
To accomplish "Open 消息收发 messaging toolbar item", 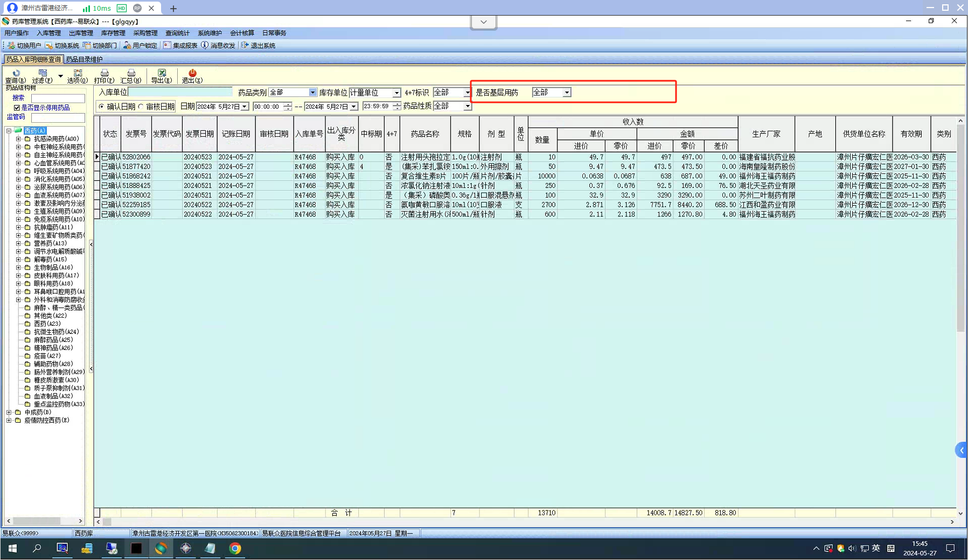I will 218,46.
